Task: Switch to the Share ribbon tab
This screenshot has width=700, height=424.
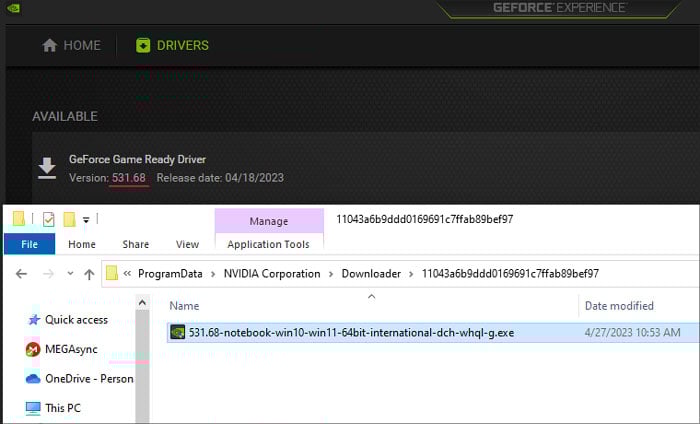Action: click(136, 244)
